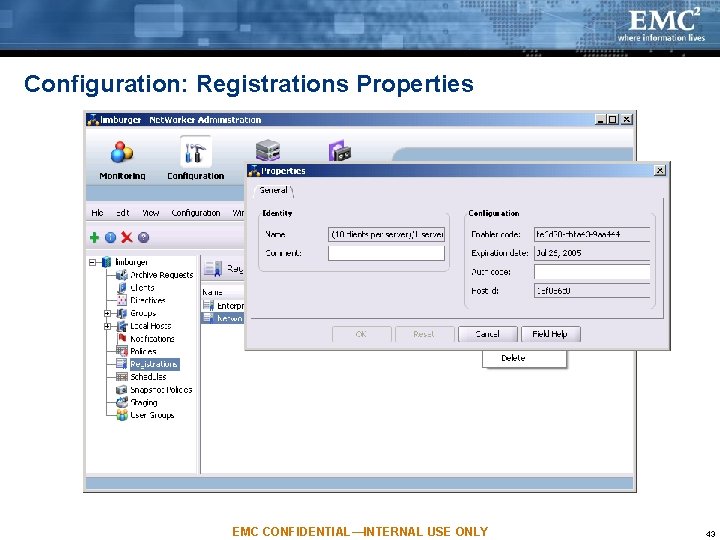
Task: Select Schedules in the tree
Action: [148, 377]
